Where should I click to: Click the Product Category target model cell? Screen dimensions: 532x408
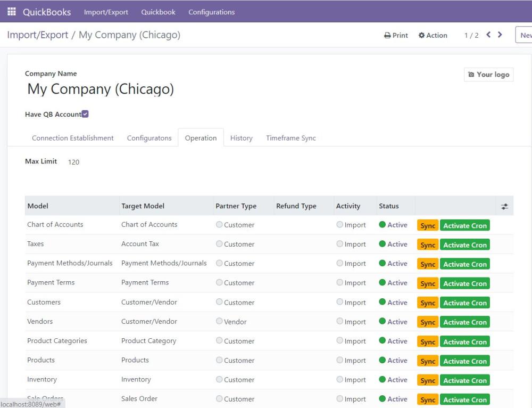148,341
